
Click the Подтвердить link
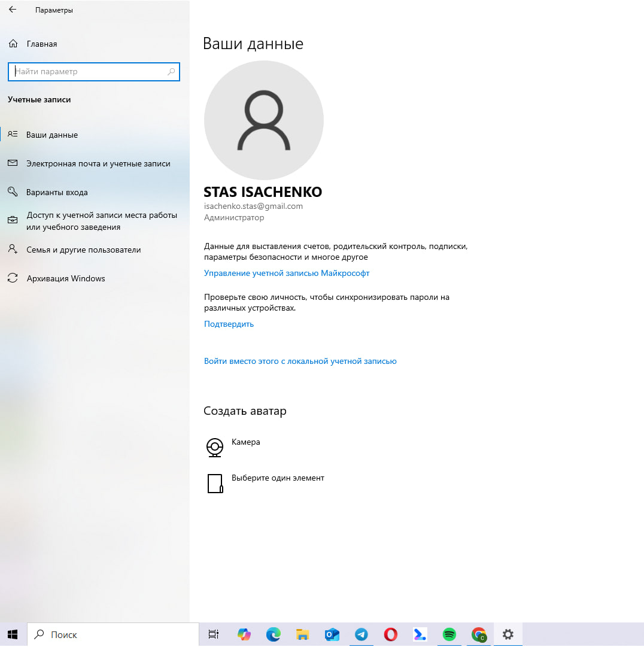[229, 324]
